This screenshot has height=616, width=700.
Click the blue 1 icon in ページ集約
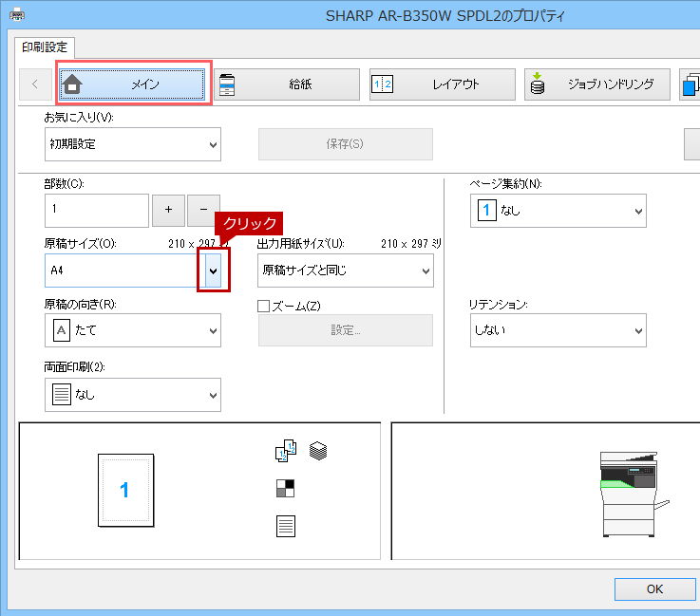(486, 211)
